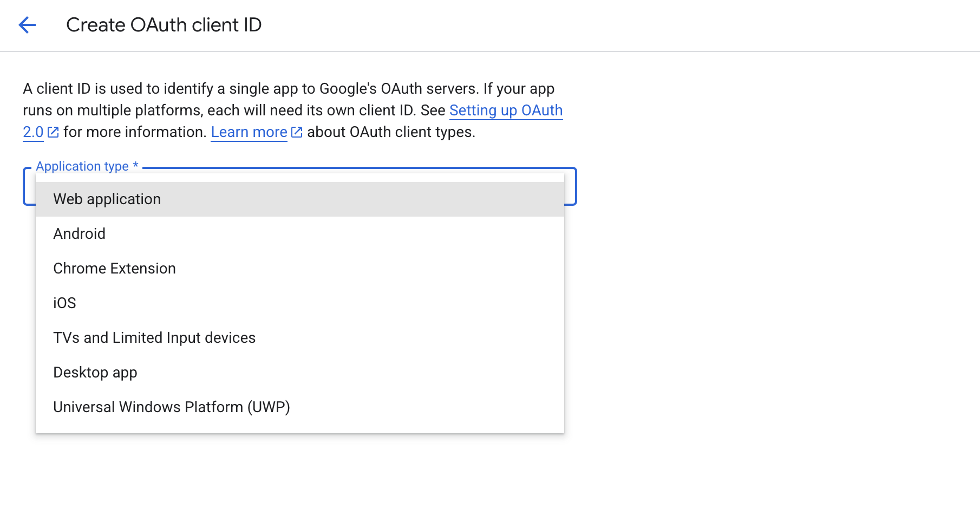Open external-link icon beside 2.0
This screenshot has width=980, height=521.
(x=53, y=132)
